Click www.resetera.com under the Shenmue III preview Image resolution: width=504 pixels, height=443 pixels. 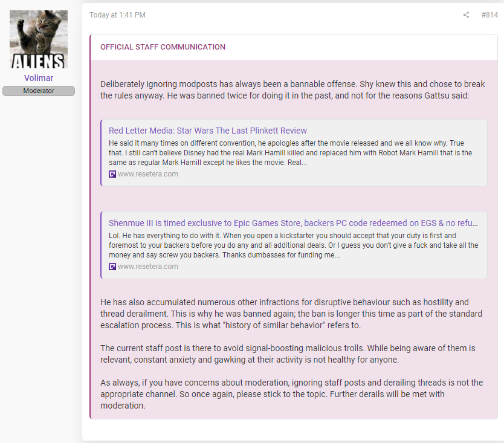(x=148, y=267)
